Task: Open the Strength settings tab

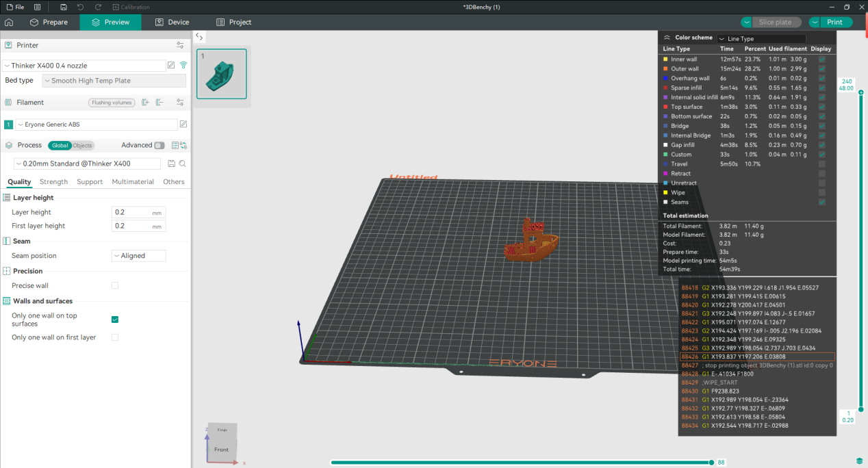Action: click(x=53, y=182)
